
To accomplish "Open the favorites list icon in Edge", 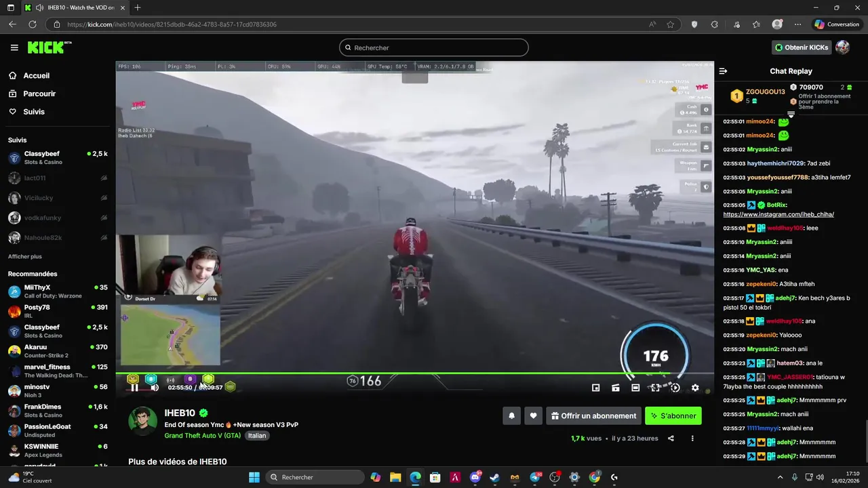I will (756, 24).
